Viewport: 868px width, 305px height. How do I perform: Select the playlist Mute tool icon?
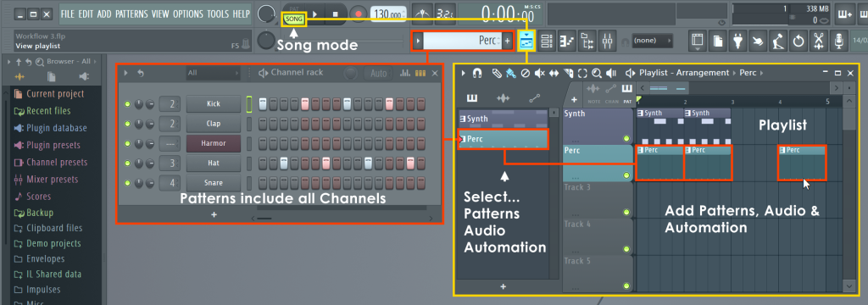540,73
